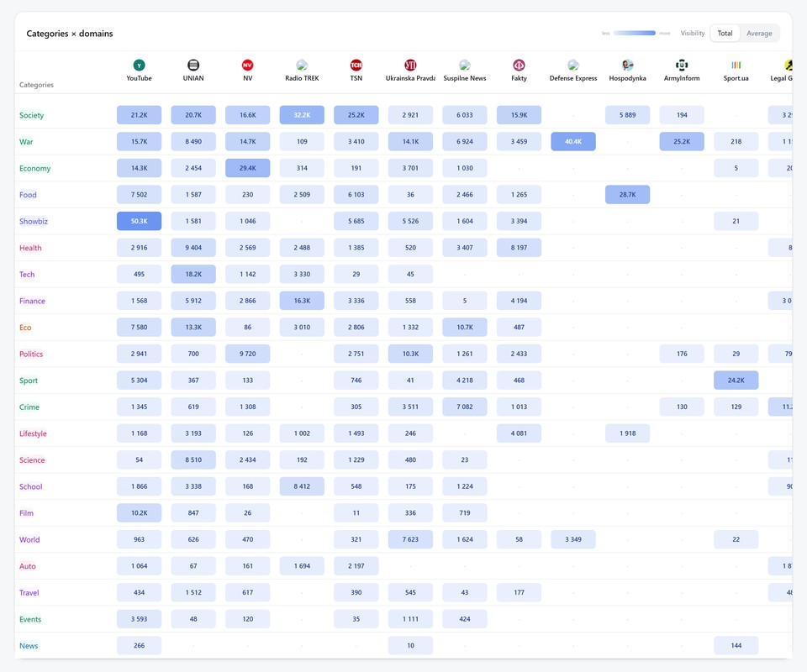807x672 pixels.
Task: Select the 18.2K Tech UNIAN cell
Action: (x=193, y=274)
